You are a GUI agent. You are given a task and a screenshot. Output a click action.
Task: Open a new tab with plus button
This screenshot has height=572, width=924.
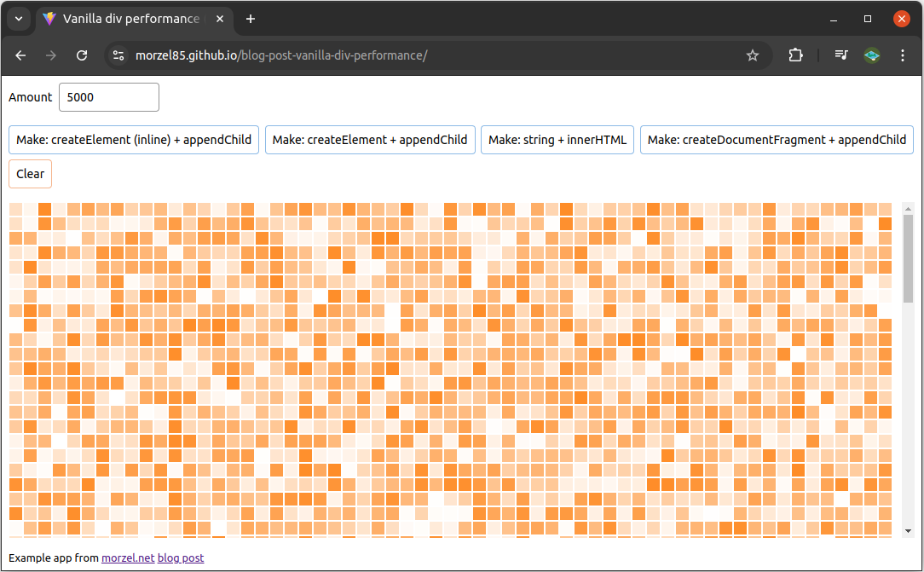[251, 19]
